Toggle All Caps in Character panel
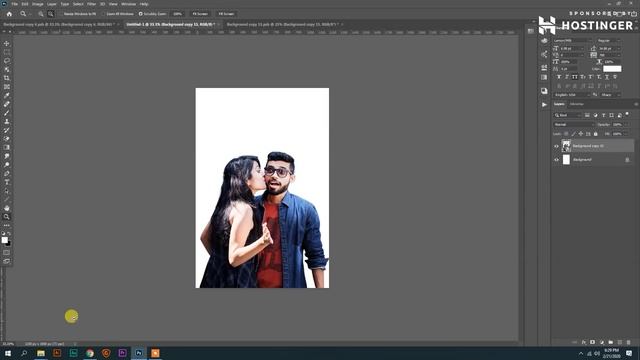 (575, 77)
